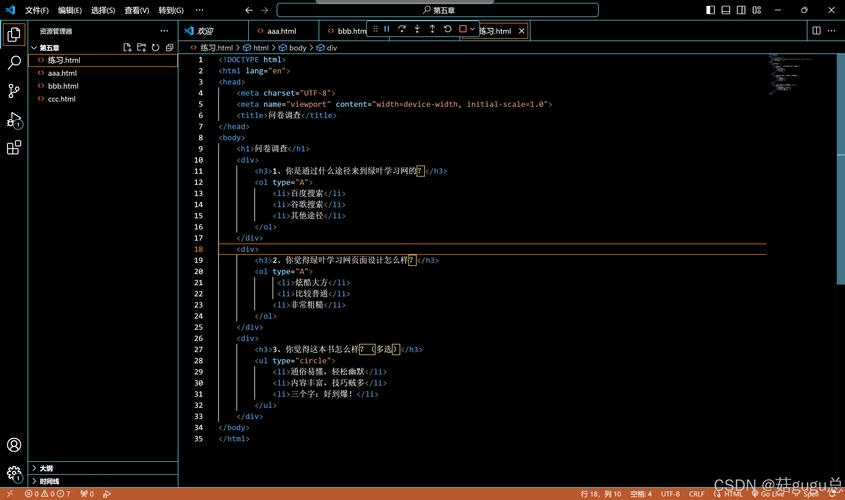This screenshot has width=845, height=500.
Task: Collapse the 第五章 folder in explorer
Action: 48,47
